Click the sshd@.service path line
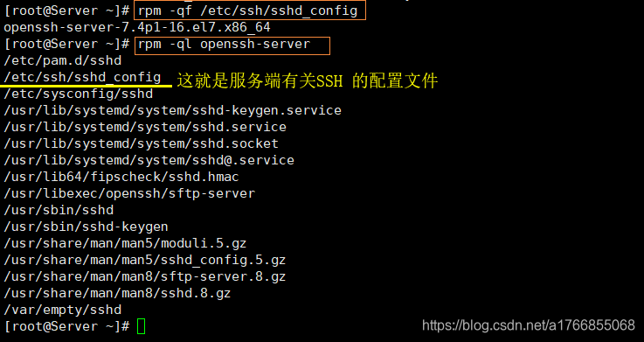The width and height of the screenshot is (644, 342). coord(149,160)
